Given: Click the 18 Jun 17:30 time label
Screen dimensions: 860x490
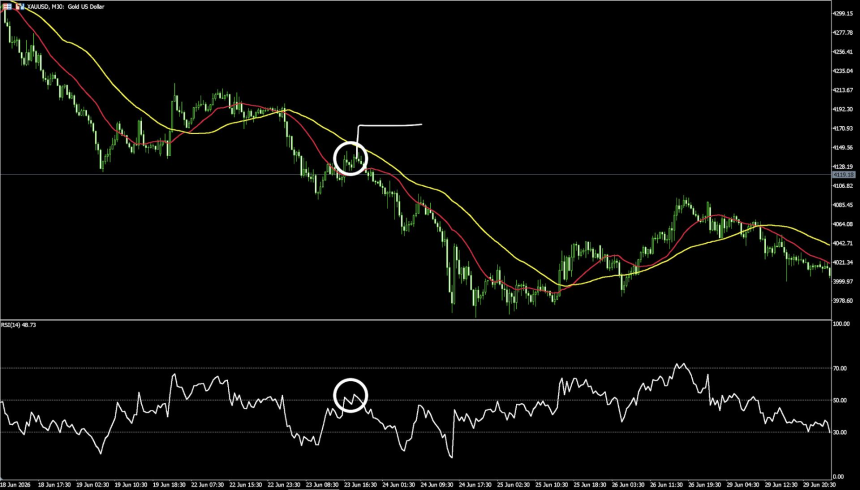Looking at the screenshot, I should coord(55,485).
